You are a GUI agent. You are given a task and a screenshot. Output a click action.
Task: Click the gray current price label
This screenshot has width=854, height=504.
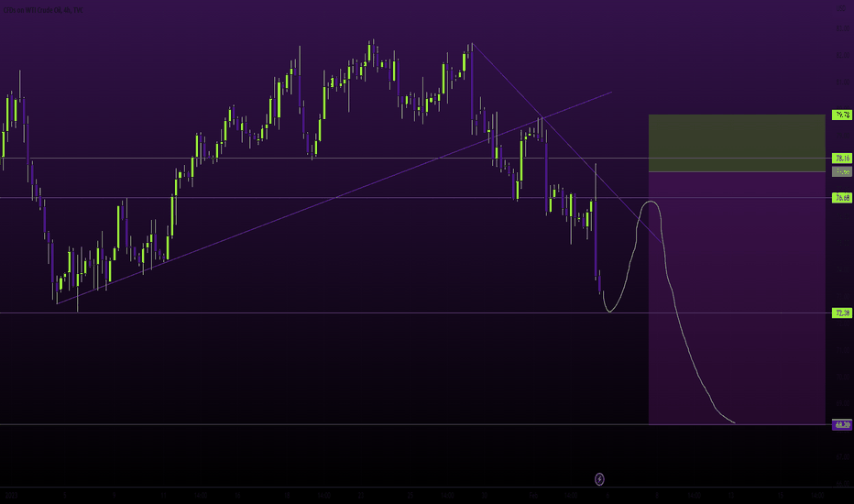click(x=842, y=171)
